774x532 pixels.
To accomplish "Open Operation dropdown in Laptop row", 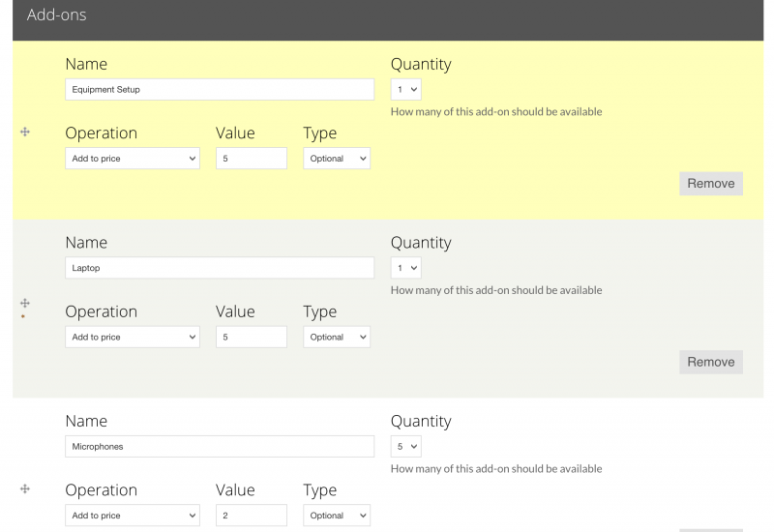I will (133, 337).
